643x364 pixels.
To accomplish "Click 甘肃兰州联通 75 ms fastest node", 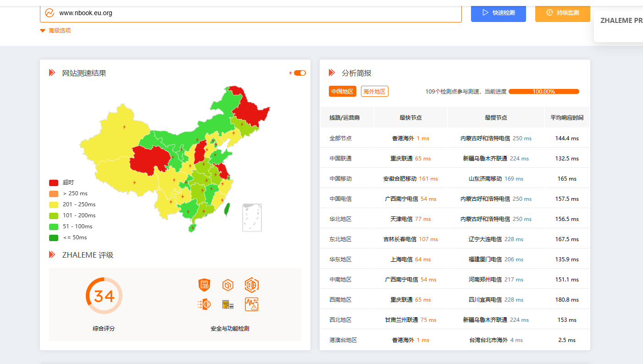I will click(410, 320).
